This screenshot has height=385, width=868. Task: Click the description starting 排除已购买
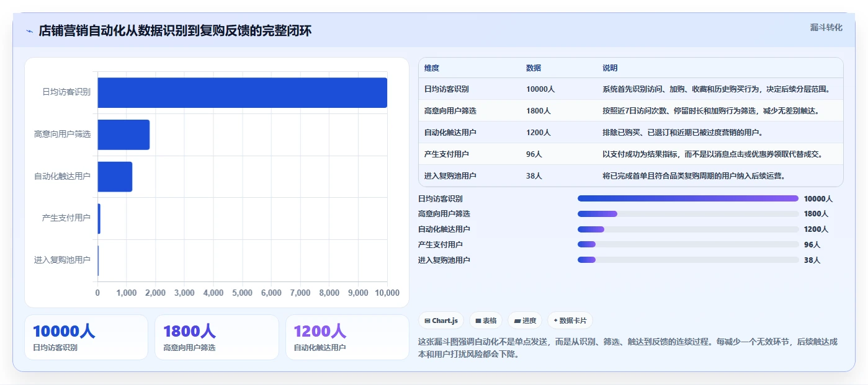(682, 133)
